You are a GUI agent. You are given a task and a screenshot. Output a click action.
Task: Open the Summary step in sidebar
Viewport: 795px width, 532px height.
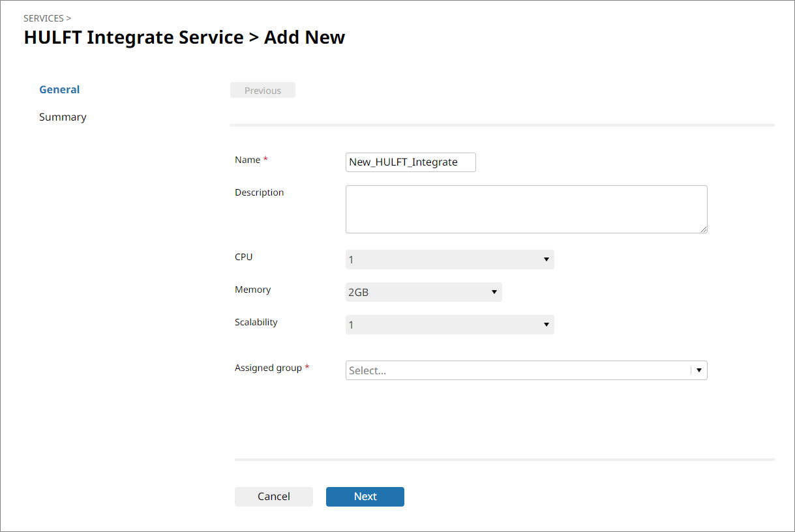[x=63, y=117]
